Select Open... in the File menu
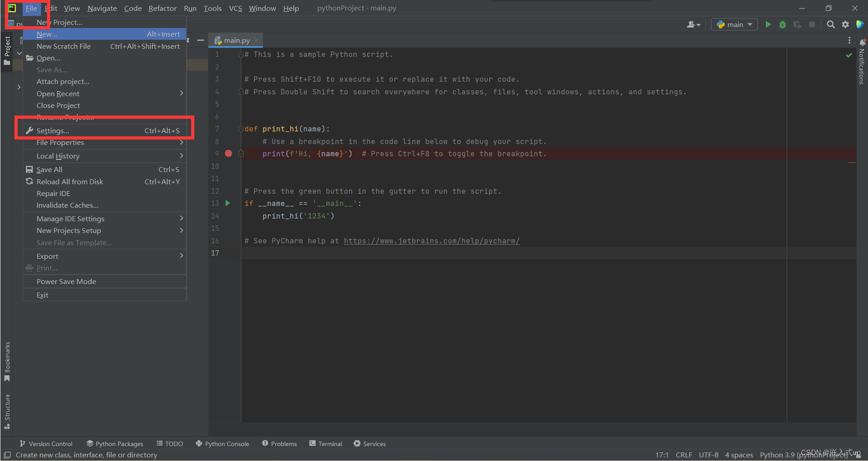The image size is (868, 461). click(105, 58)
